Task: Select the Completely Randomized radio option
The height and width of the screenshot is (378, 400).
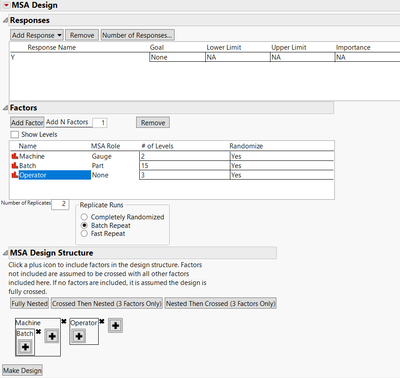Action: click(84, 217)
